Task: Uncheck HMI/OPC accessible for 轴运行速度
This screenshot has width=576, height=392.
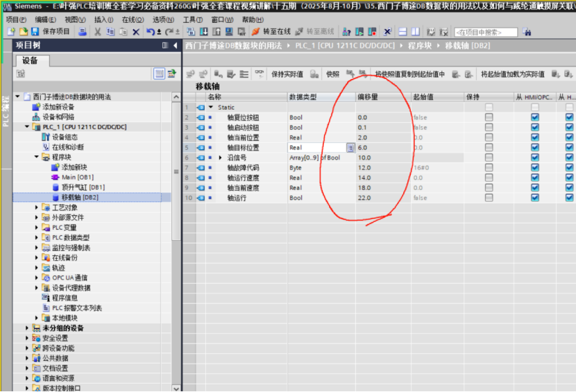Action: 535,178
